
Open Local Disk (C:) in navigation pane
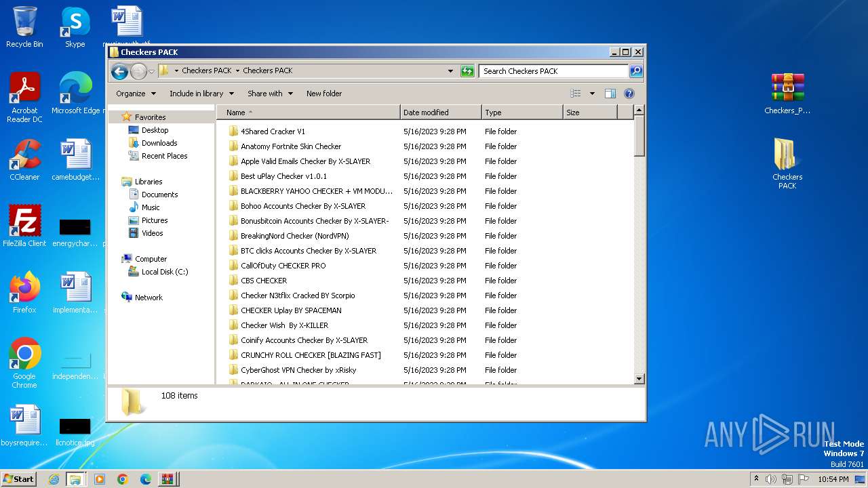165,272
